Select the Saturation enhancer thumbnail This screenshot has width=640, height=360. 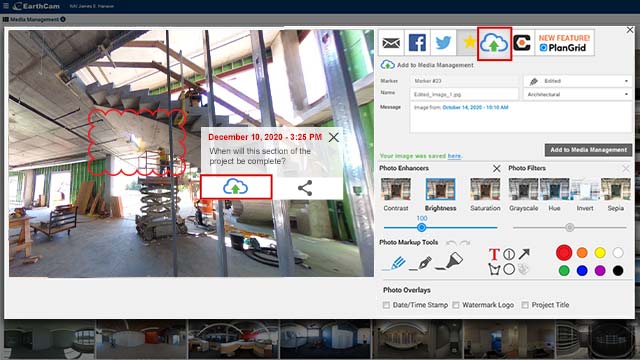tap(485, 190)
